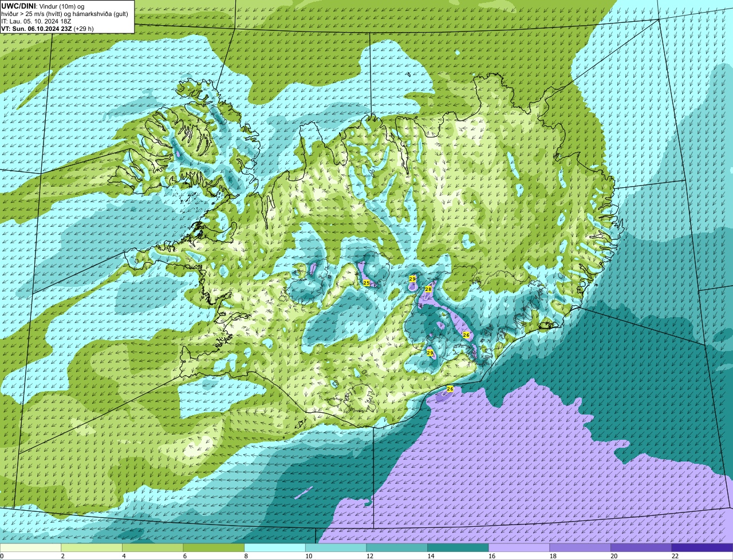The width and height of the screenshot is (733, 560).
Task: Click the light cyan 8–10 m/s legend swatch
Action: (275, 547)
